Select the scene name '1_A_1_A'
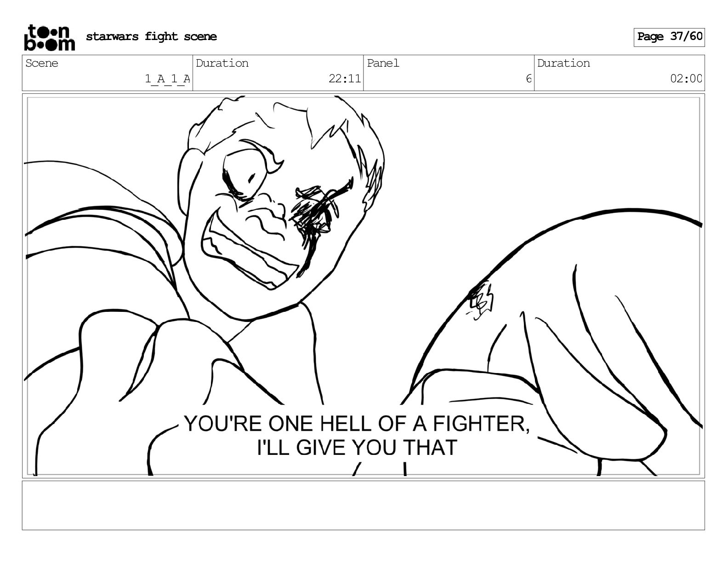Screen dimensions: 728x563 coord(167,79)
